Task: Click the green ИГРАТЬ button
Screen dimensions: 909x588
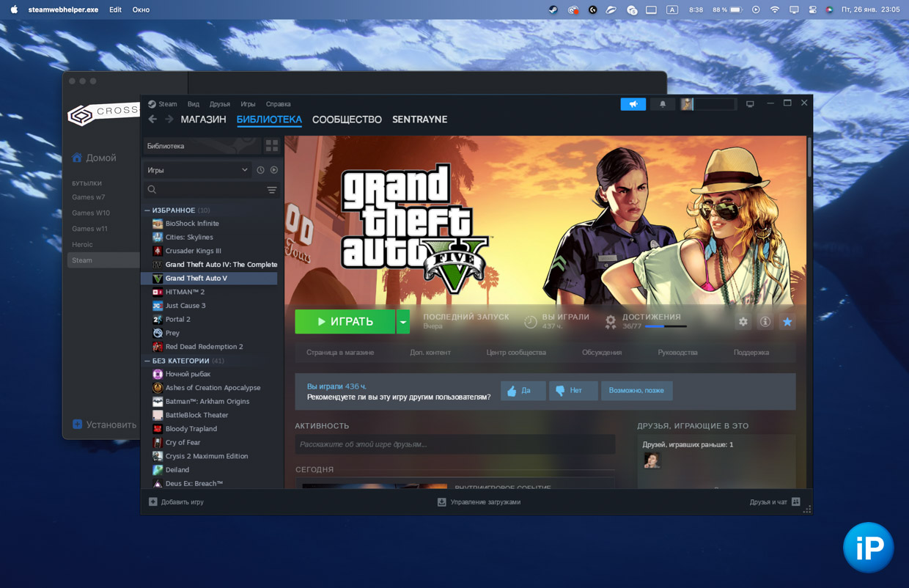Action: tap(345, 322)
